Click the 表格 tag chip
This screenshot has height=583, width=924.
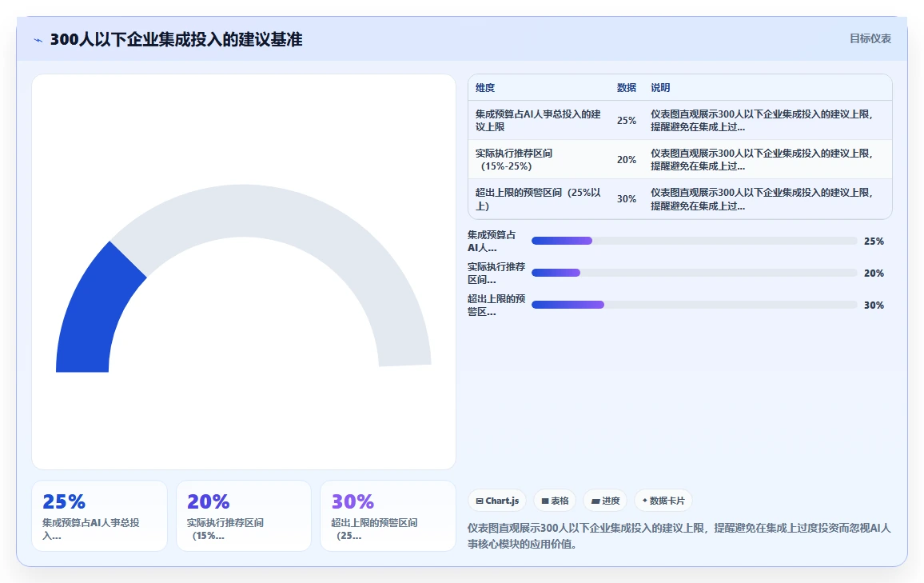[555, 501]
